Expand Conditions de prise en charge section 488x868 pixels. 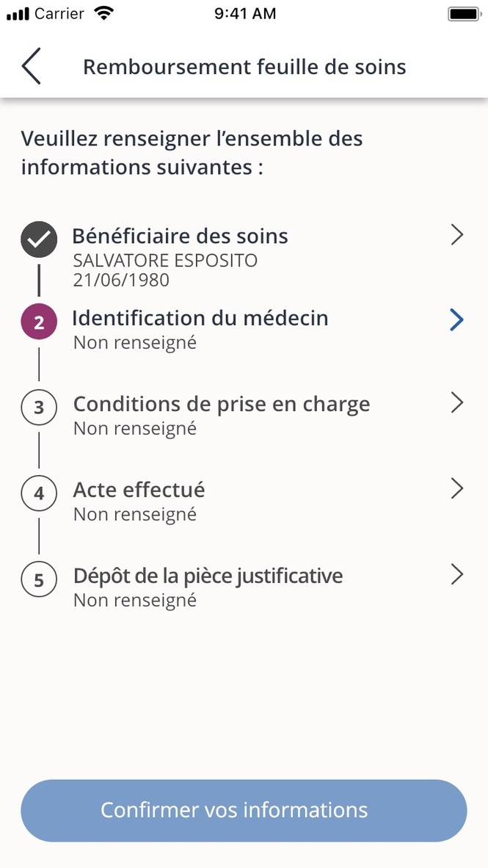[457, 402]
